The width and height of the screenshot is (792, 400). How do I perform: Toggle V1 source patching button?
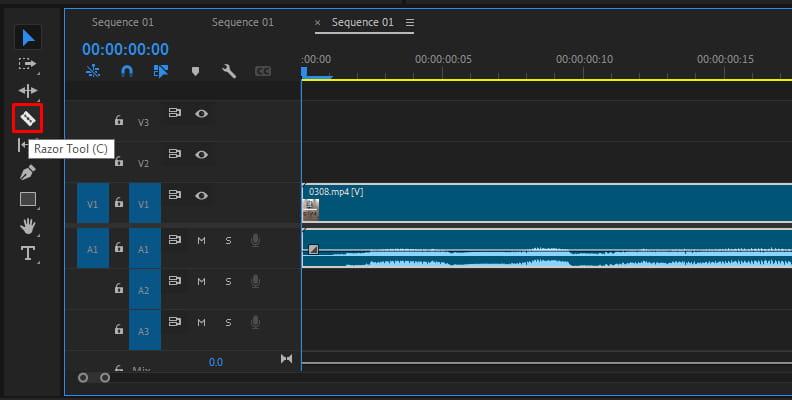coord(93,204)
